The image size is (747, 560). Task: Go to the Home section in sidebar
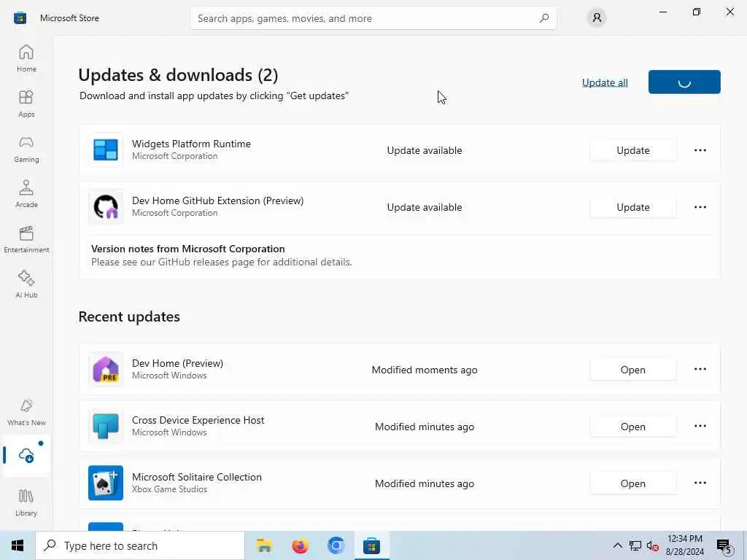click(26, 58)
